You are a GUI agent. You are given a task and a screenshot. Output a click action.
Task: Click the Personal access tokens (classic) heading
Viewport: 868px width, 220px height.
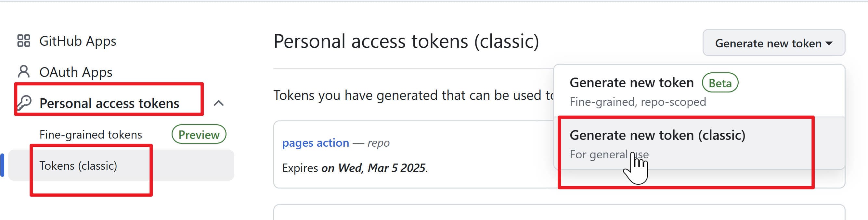pos(406,42)
